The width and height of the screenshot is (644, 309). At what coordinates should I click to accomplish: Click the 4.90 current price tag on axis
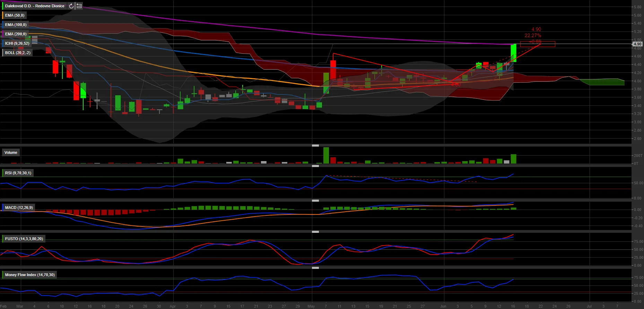637,44
